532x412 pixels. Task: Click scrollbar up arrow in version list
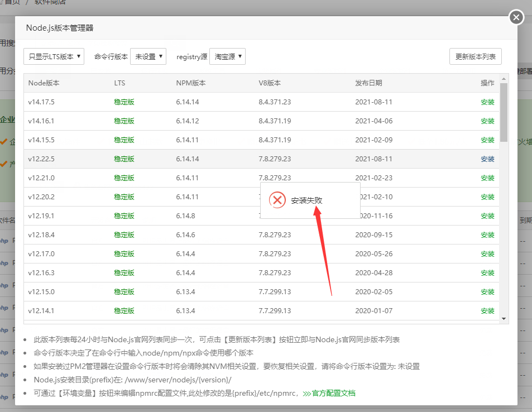pyautogui.click(x=504, y=79)
